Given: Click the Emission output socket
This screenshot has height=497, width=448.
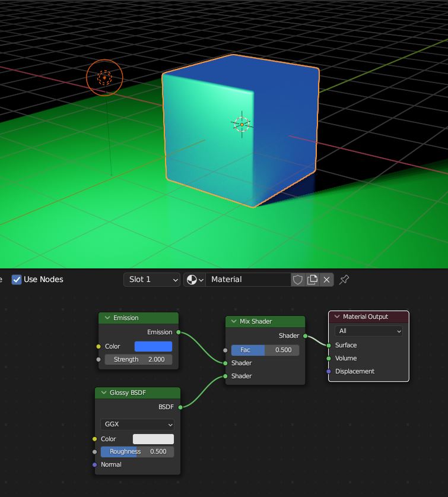Looking at the screenshot, I should click(x=179, y=332).
